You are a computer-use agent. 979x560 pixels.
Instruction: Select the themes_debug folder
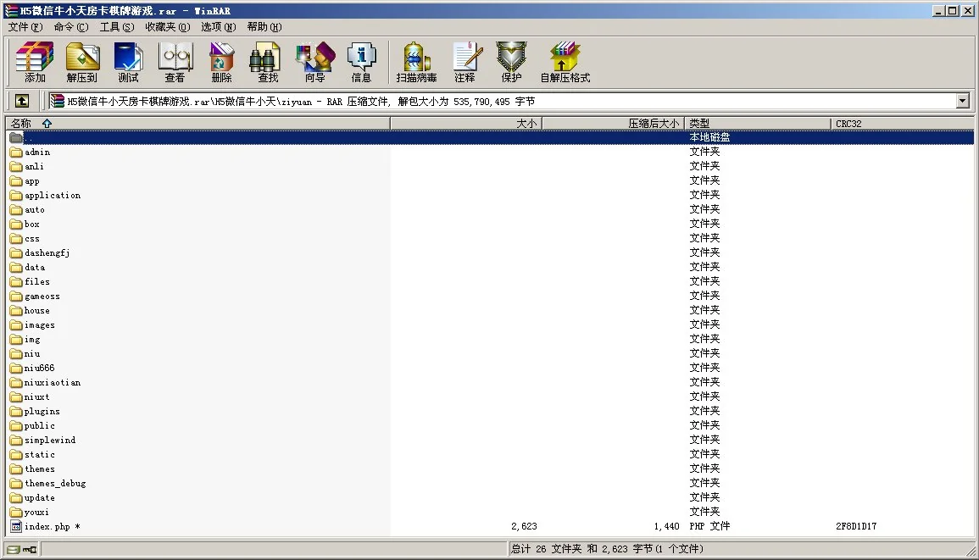(x=55, y=484)
